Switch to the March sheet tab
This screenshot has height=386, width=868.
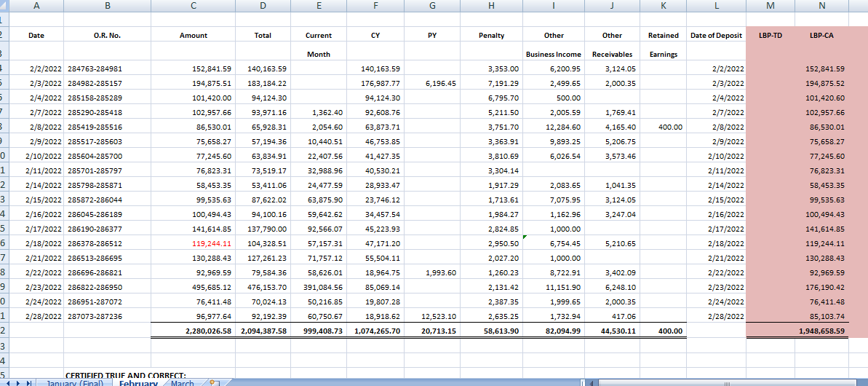182,382
